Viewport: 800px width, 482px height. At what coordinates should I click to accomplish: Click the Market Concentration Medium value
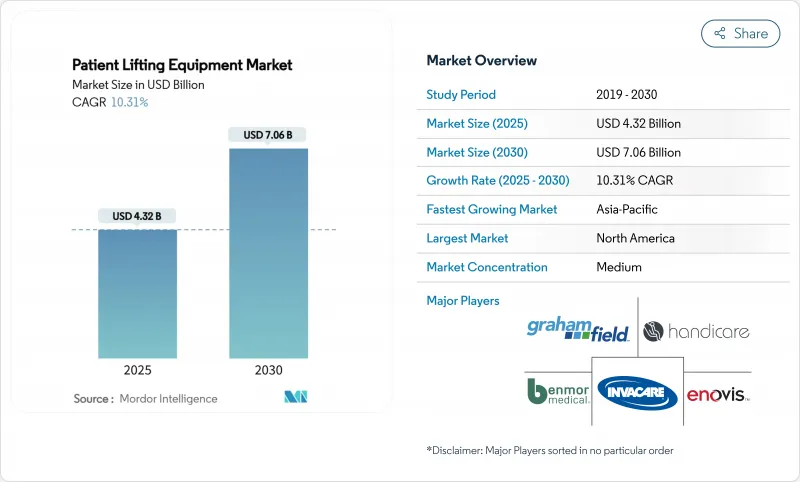pyautogui.click(x=618, y=267)
